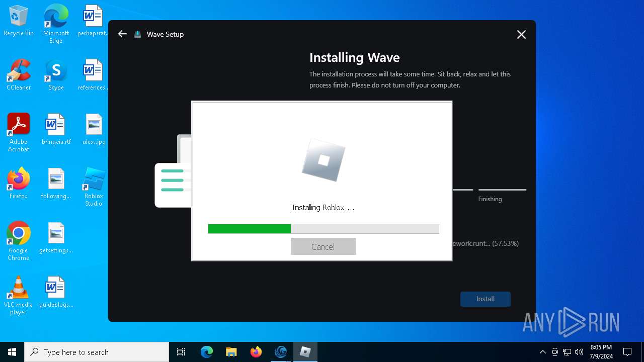Screen dimensions: 644x362
Task: Click the Installing Wave heading
Action: coord(354,57)
